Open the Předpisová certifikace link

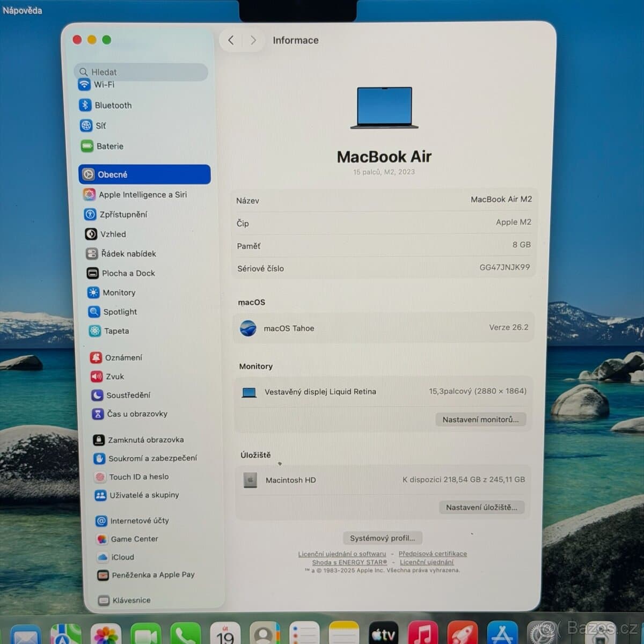point(433,554)
